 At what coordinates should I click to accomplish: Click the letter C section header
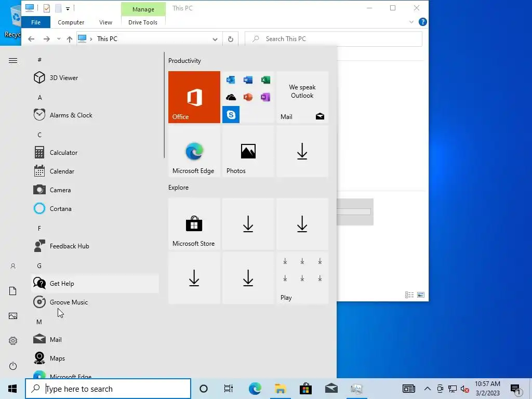coord(39,135)
